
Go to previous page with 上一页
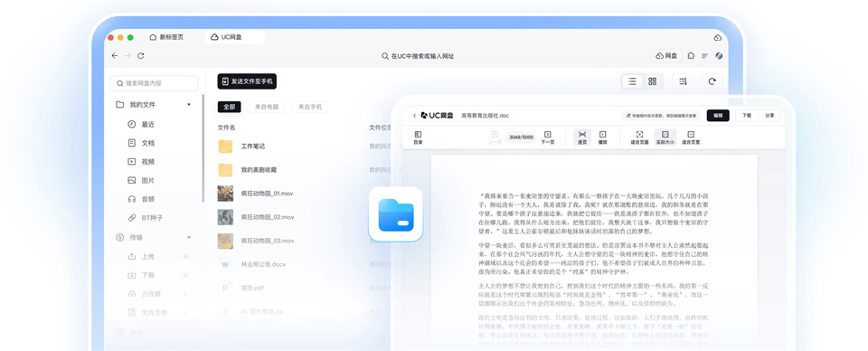[495, 138]
